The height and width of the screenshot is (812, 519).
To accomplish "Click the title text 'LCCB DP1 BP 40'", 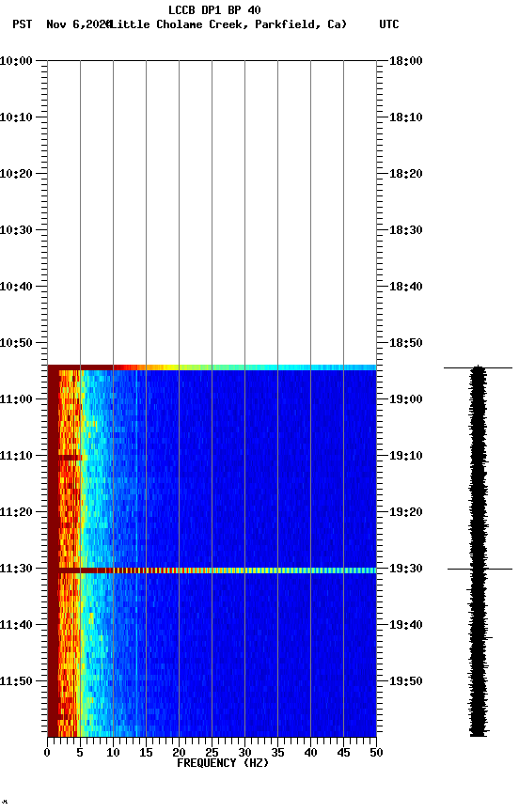I will pos(214,9).
